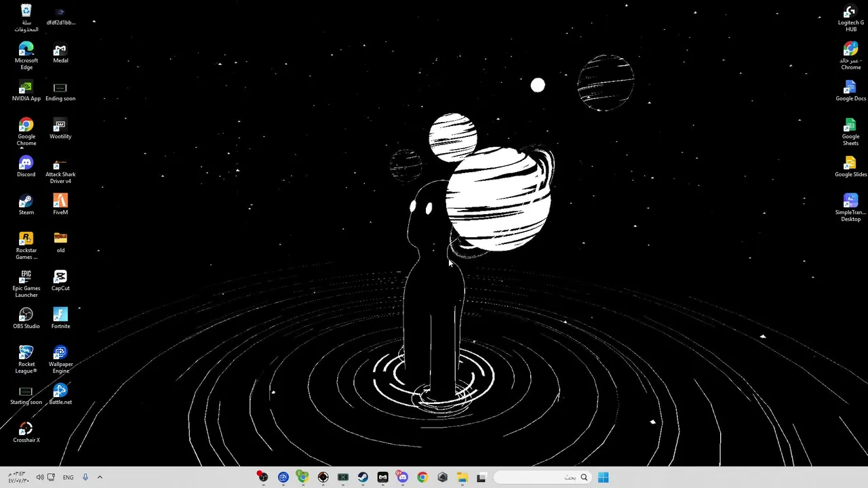Switch to Steam in taskbar

point(363,477)
